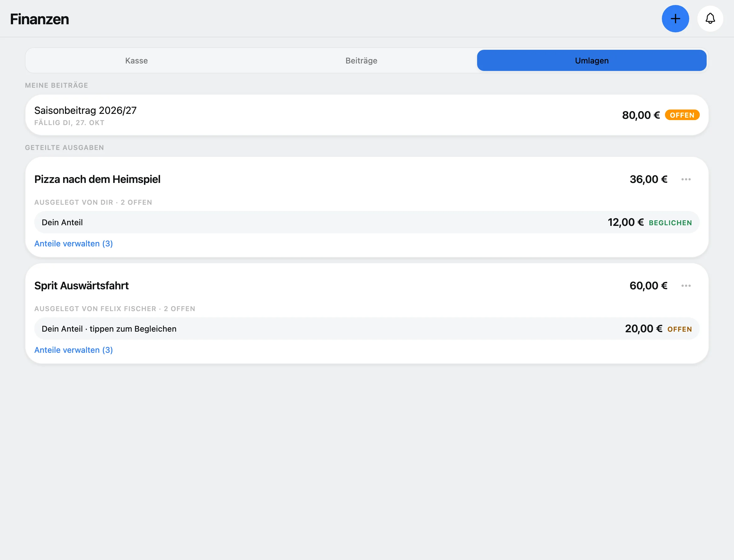Click the green BEGLICHEN status label
The image size is (734, 560).
(670, 223)
